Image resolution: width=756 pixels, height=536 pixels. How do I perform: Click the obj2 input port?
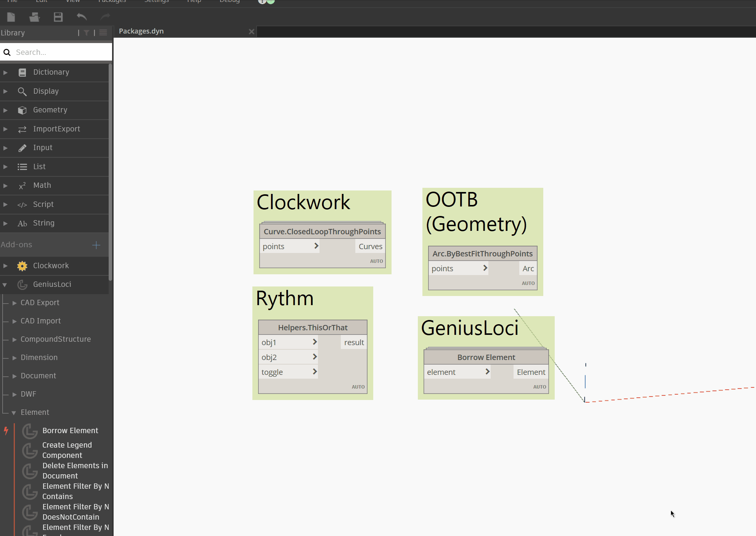click(289, 357)
